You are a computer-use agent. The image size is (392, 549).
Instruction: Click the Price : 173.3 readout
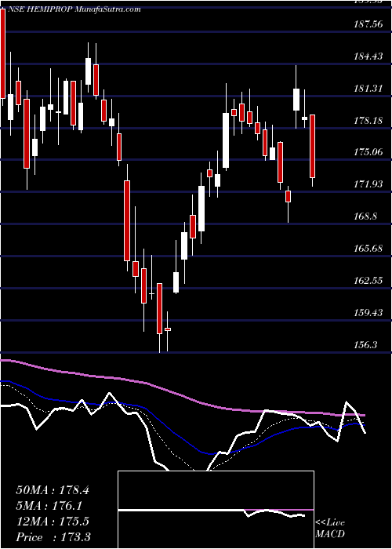(x=53, y=537)
